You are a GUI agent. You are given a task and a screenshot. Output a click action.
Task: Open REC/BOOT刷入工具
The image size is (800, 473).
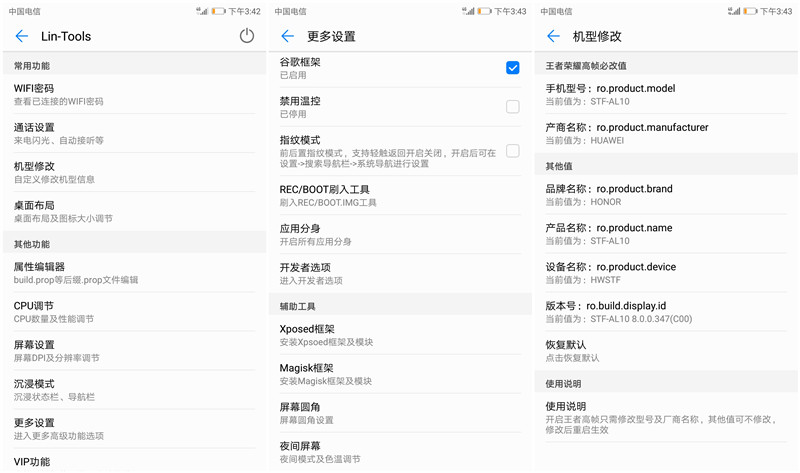[x=400, y=195]
